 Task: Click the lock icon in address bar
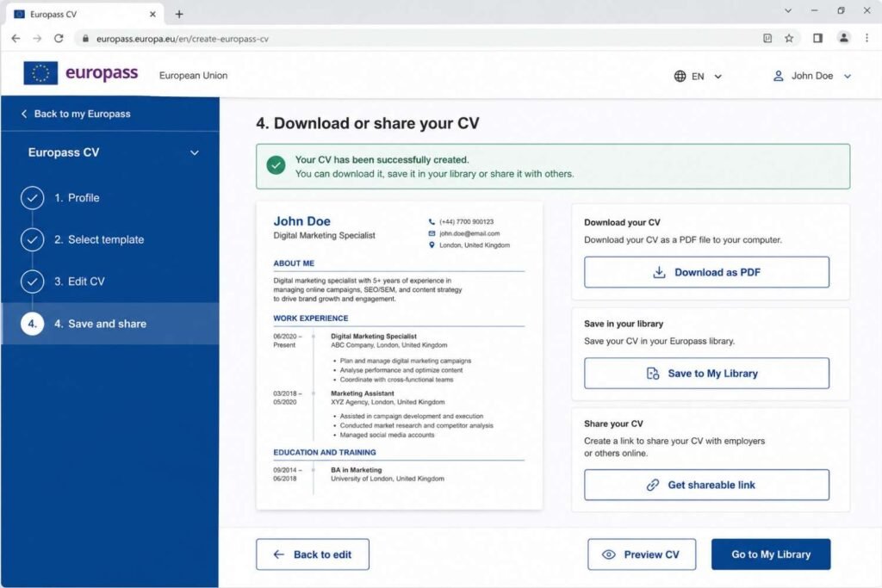85,39
